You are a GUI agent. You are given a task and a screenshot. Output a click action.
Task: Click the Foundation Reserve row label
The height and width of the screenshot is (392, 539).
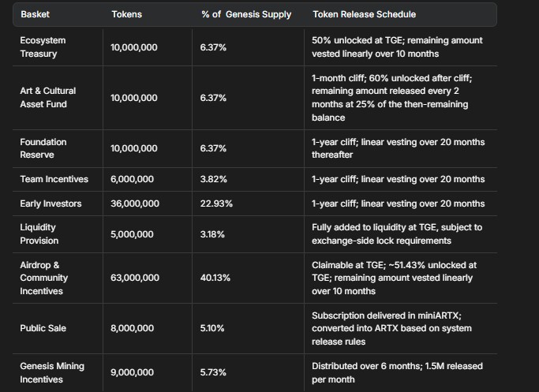click(43, 148)
